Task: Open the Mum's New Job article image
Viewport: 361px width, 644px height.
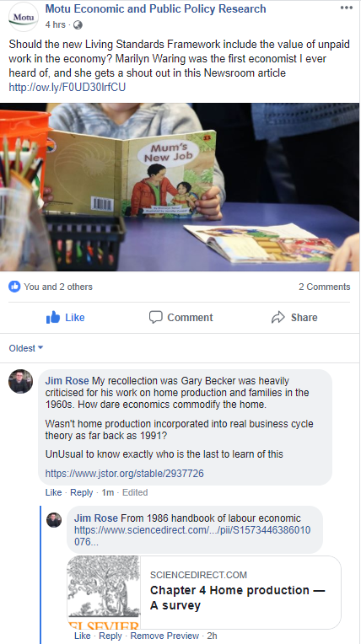Action: (180, 187)
